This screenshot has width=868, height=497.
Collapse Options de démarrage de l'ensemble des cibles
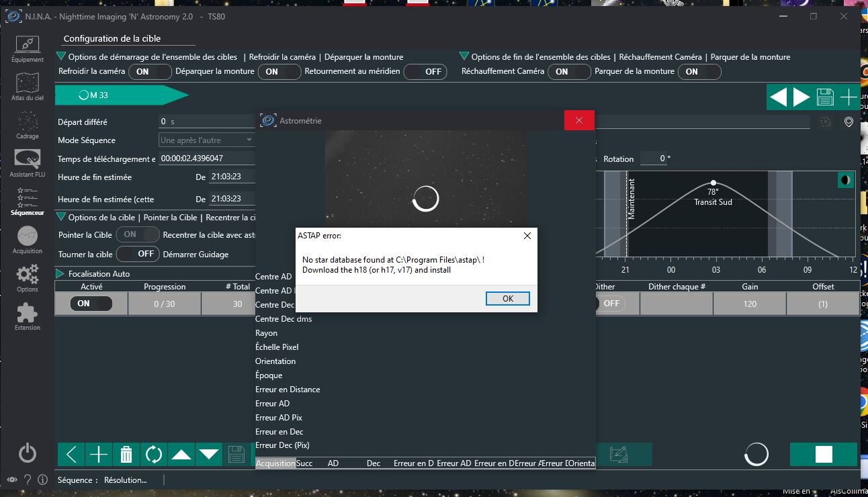point(61,57)
